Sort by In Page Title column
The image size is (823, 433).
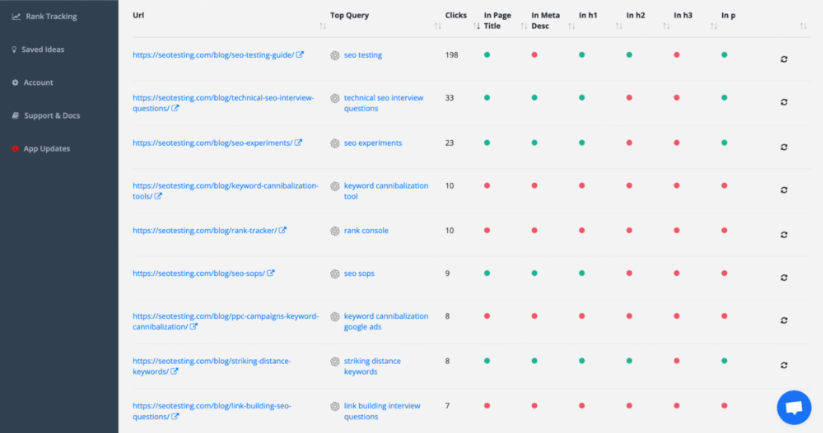coord(523,26)
